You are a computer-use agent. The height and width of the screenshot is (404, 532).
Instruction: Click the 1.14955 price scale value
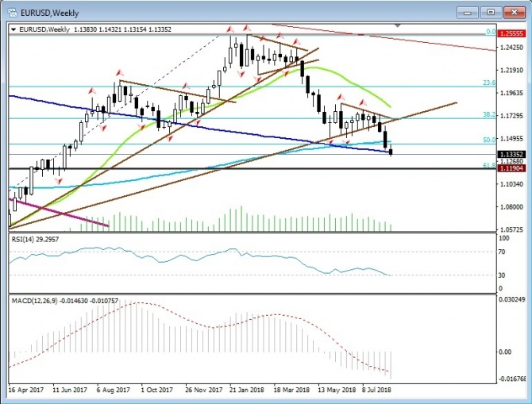click(511, 139)
